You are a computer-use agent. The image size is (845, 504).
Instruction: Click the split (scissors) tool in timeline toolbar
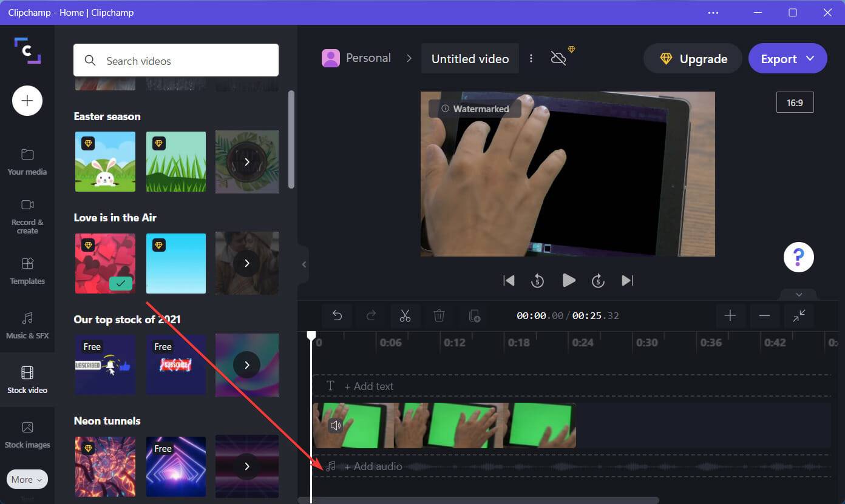pos(405,315)
